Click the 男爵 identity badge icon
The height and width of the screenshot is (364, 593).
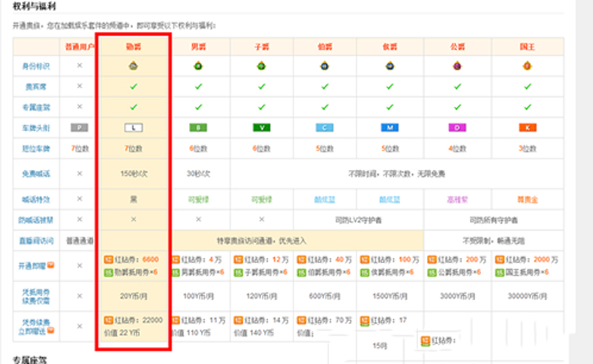198,66
